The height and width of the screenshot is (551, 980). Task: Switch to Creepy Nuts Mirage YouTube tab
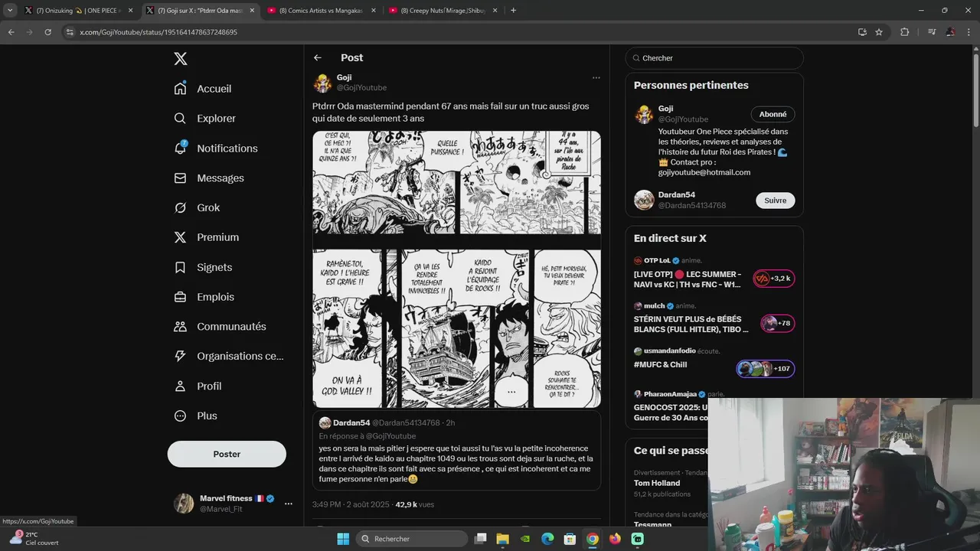443,10
